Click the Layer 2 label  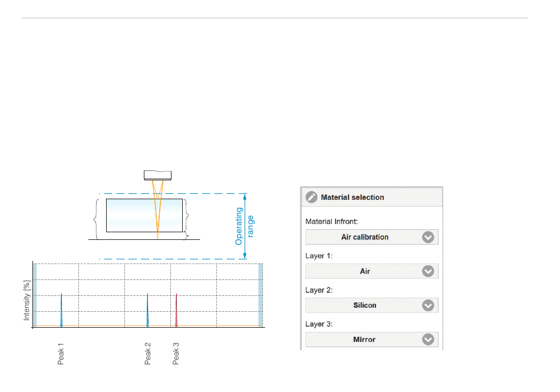point(318,290)
